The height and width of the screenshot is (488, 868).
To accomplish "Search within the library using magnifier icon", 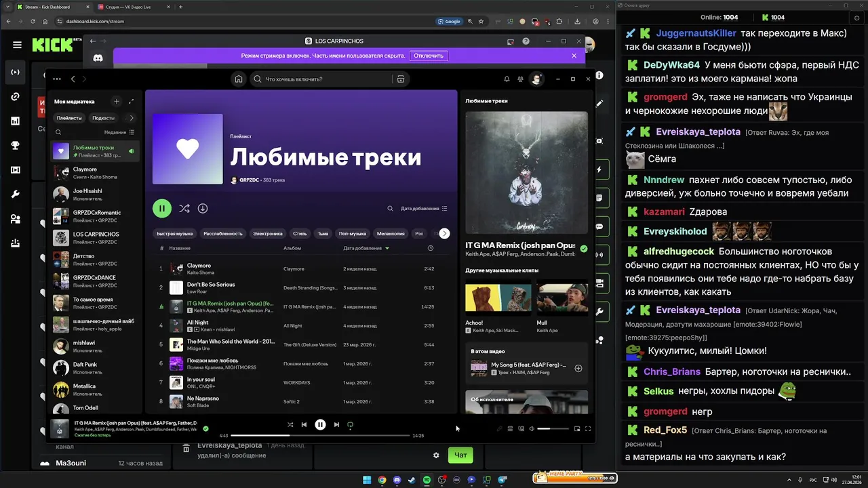I will tap(58, 133).
